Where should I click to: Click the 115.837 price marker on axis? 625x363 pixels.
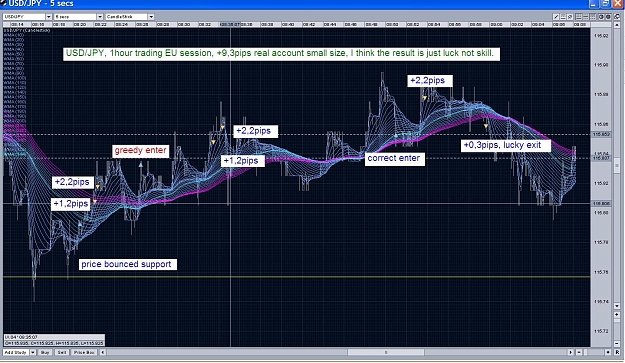coord(601,158)
